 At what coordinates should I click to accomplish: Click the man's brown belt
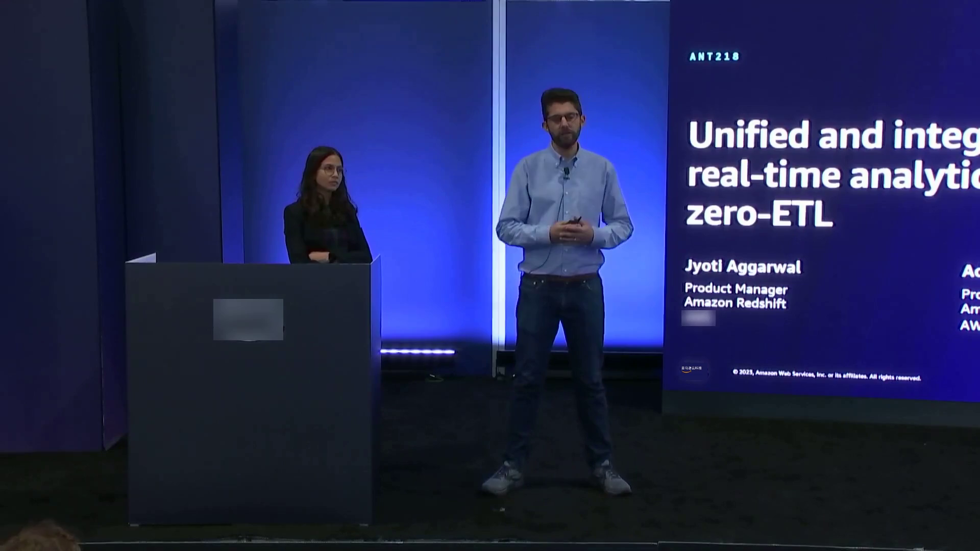click(x=561, y=278)
